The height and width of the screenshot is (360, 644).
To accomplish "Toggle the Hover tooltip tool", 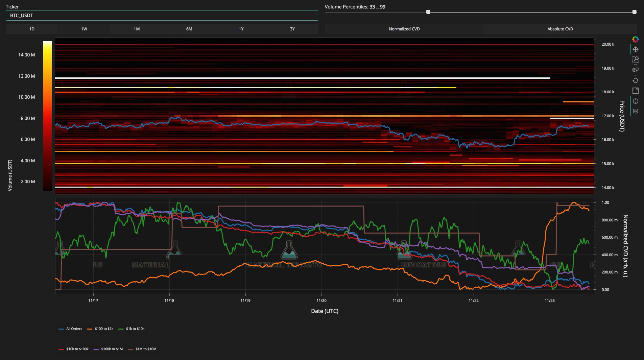I will coord(636,111).
